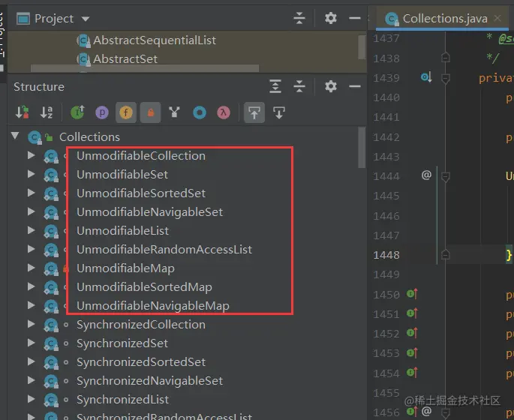Expand the SynchronizedCollection node
This screenshot has height=420, width=514.
pyautogui.click(x=32, y=324)
